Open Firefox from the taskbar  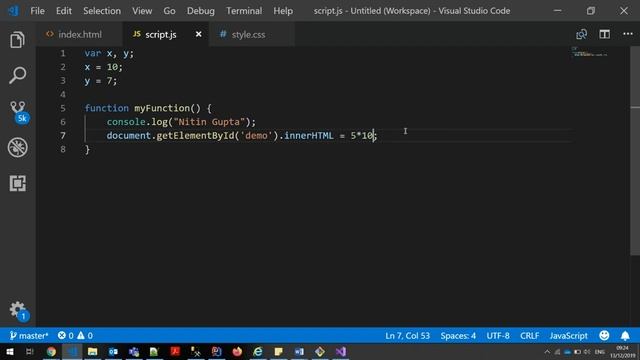237,351
